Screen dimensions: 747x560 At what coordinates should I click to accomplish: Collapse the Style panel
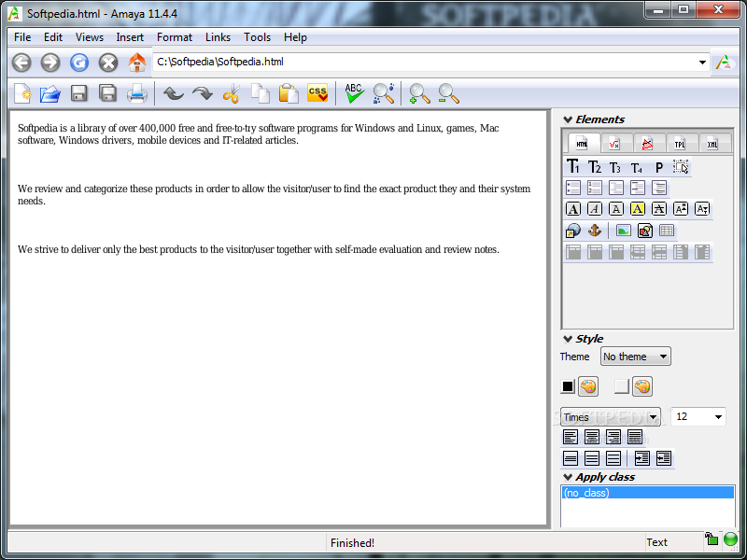[x=568, y=339]
